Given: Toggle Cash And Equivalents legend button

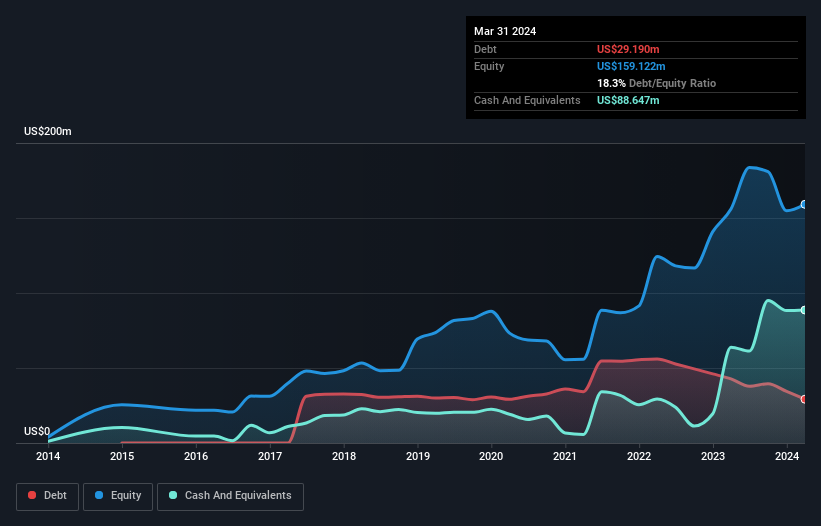Looking at the screenshot, I should (230, 496).
